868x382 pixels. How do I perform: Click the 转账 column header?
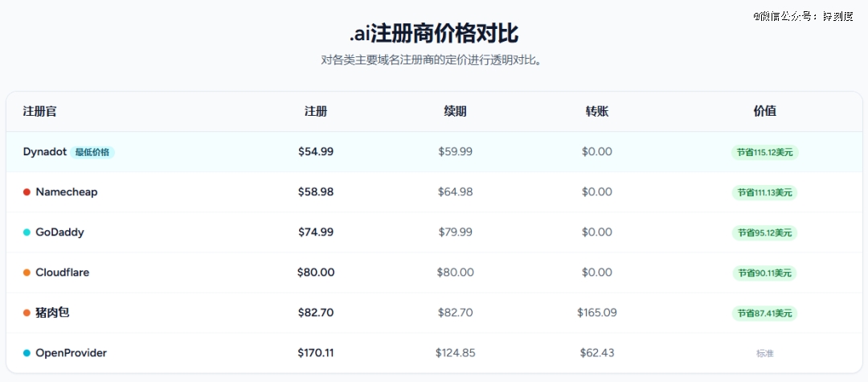[x=597, y=111]
